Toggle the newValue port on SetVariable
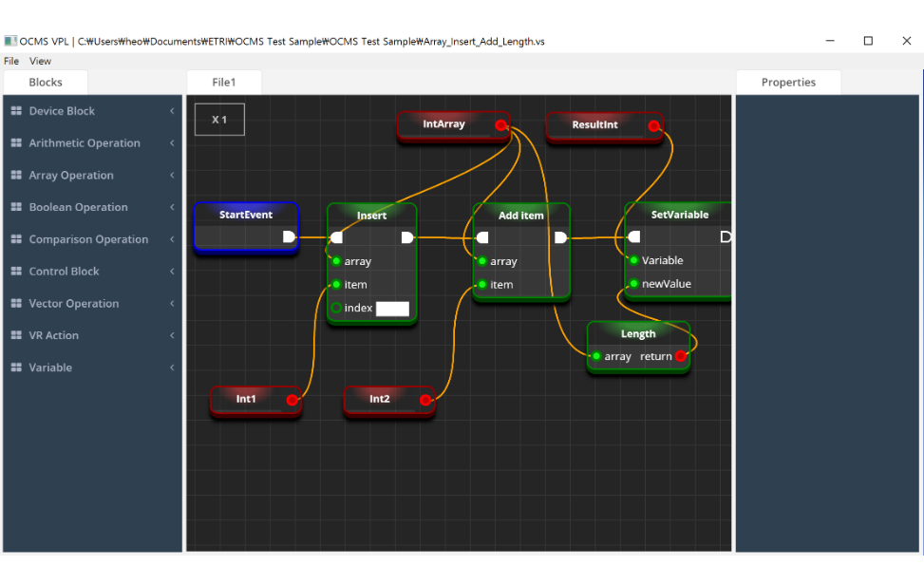 (x=633, y=283)
